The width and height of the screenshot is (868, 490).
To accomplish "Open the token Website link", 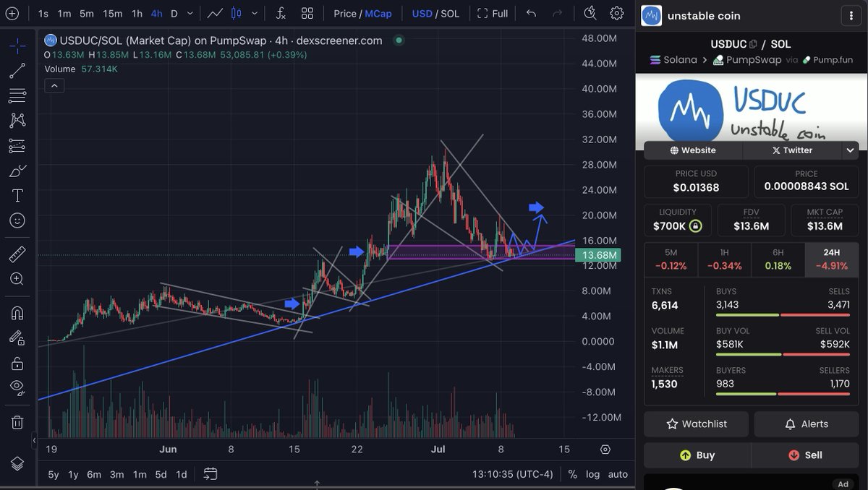I will [693, 150].
